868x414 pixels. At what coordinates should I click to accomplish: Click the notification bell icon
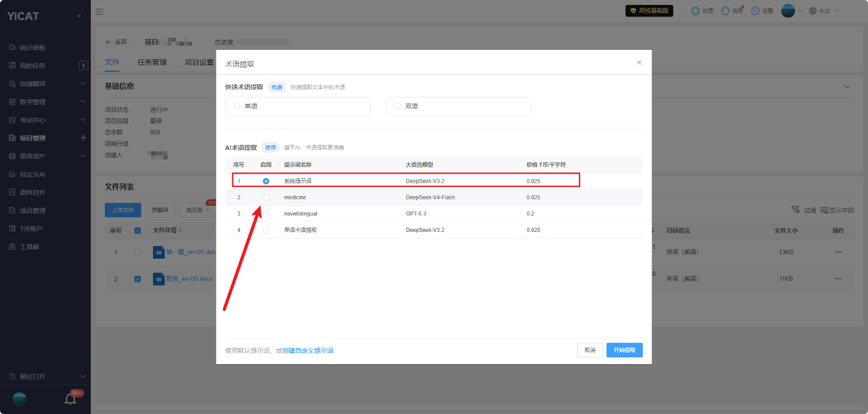coord(71,399)
